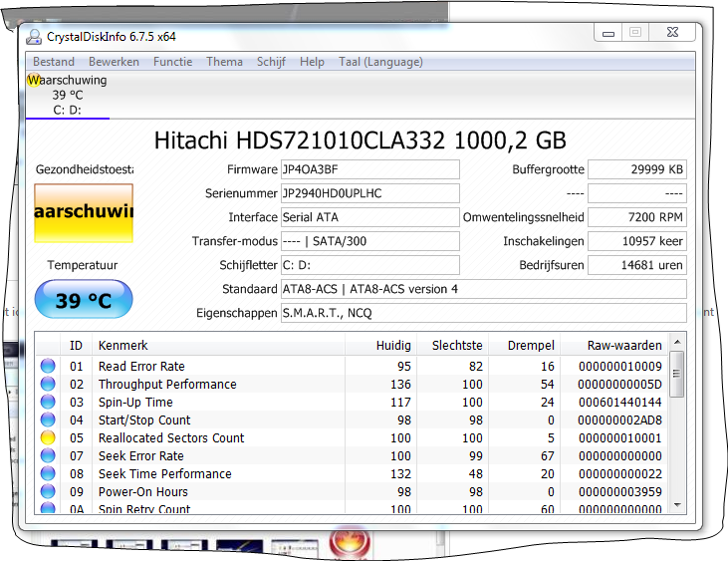Click raw value 000601440144
Screen dimensions: 728x561
coord(620,403)
